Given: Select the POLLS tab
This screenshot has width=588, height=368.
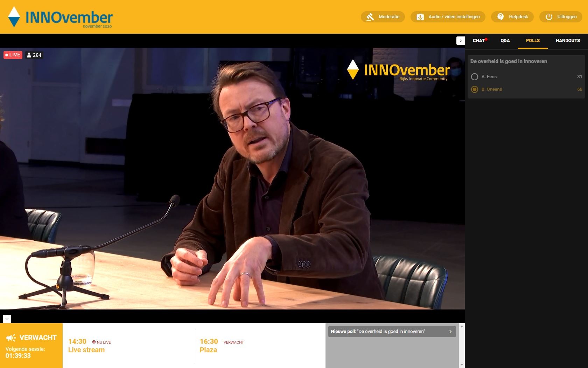Looking at the screenshot, I should (x=533, y=41).
